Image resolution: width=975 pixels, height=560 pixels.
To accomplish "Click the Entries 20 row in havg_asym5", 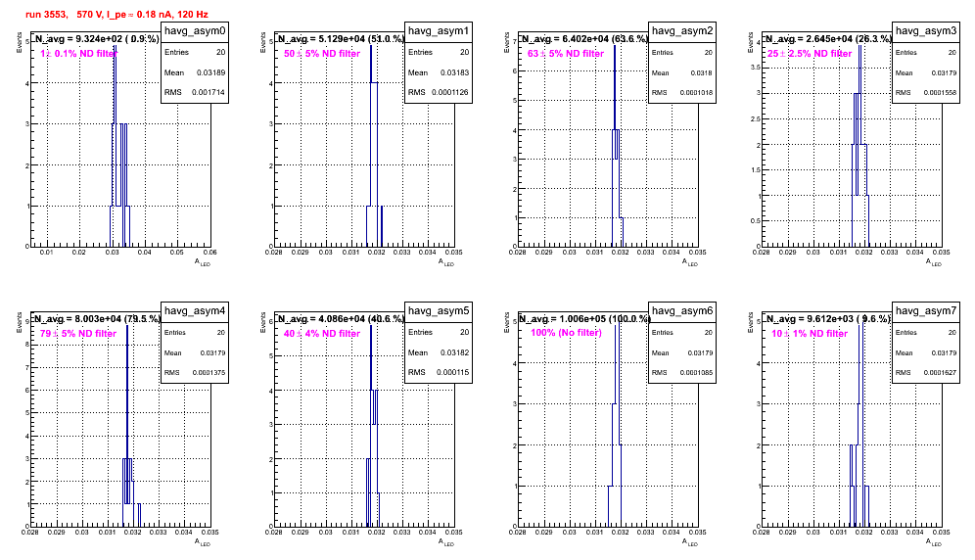I will (x=439, y=332).
